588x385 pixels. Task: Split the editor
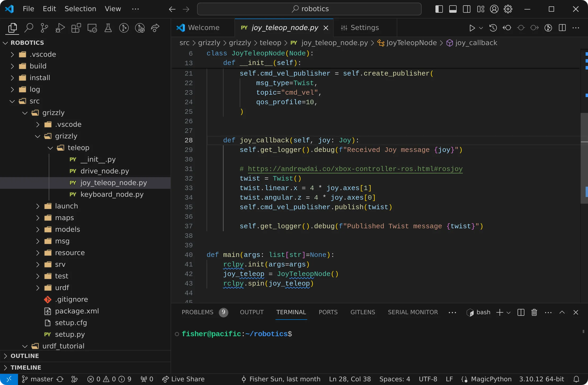pos(562,28)
